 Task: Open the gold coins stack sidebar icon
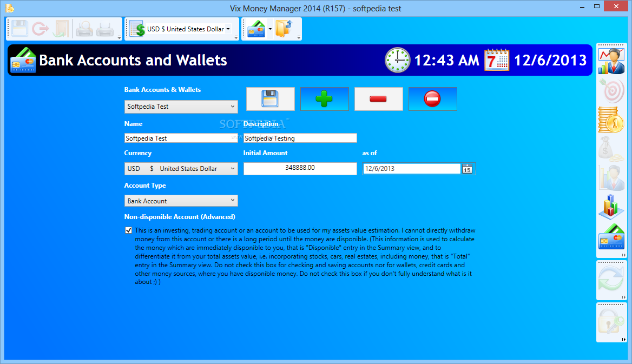[611, 120]
